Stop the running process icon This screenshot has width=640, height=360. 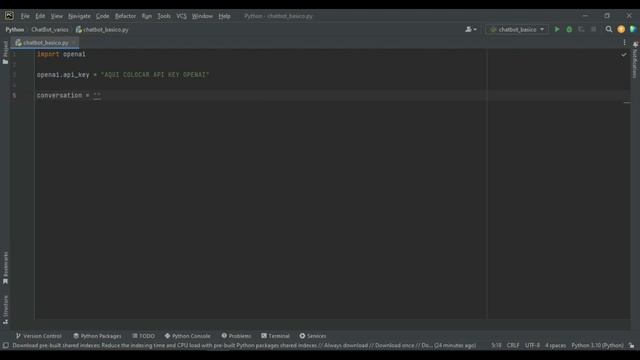[593, 29]
